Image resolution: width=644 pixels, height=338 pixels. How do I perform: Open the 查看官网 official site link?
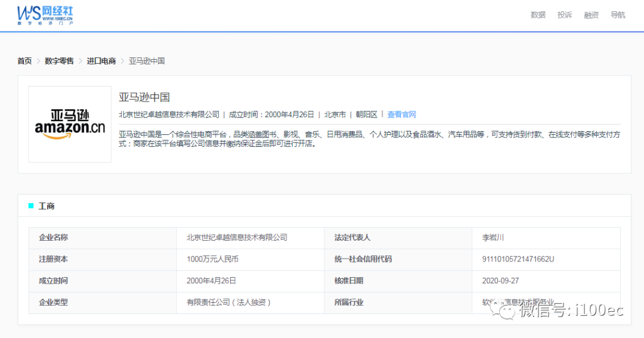pos(401,115)
